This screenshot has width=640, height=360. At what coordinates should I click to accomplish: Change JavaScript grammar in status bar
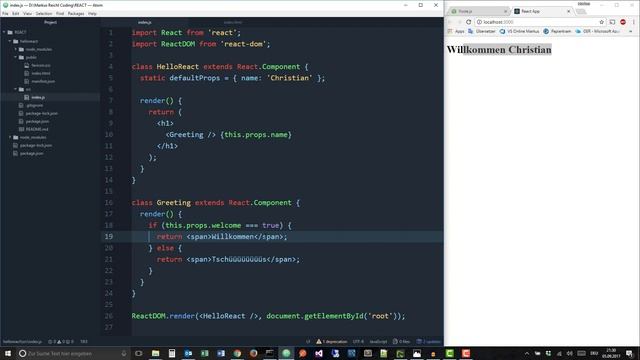click(x=378, y=341)
